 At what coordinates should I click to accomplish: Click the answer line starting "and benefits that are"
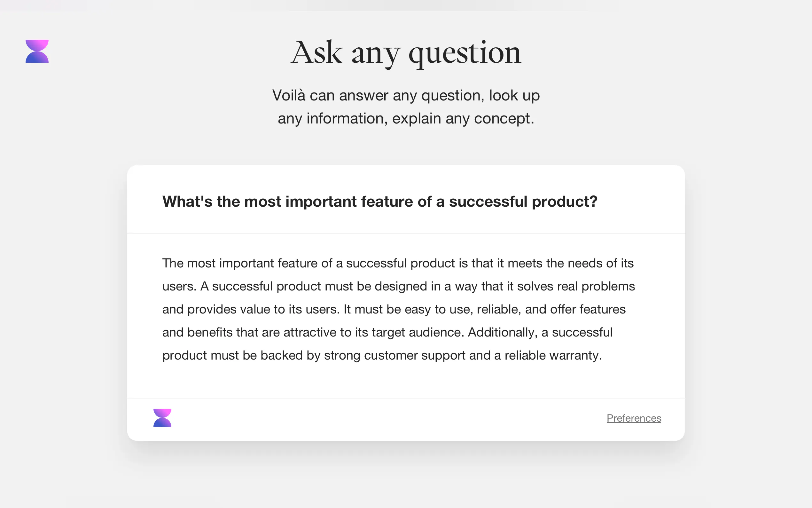[x=387, y=332]
